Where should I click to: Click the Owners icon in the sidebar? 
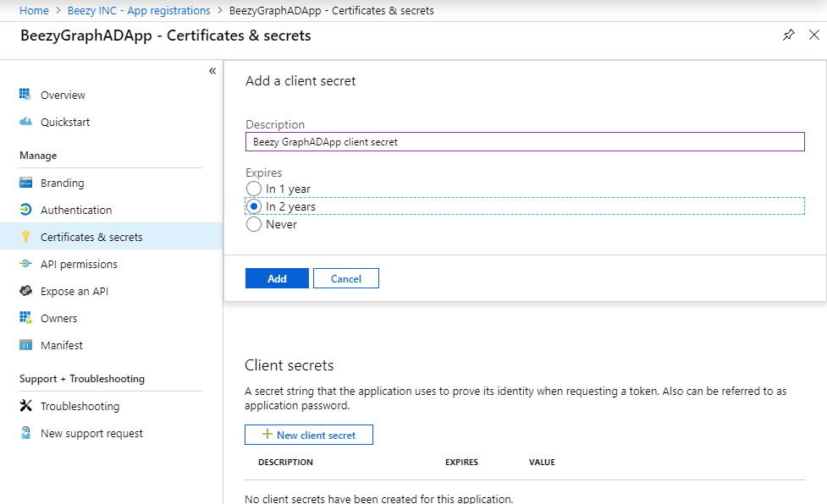pos(25,318)
